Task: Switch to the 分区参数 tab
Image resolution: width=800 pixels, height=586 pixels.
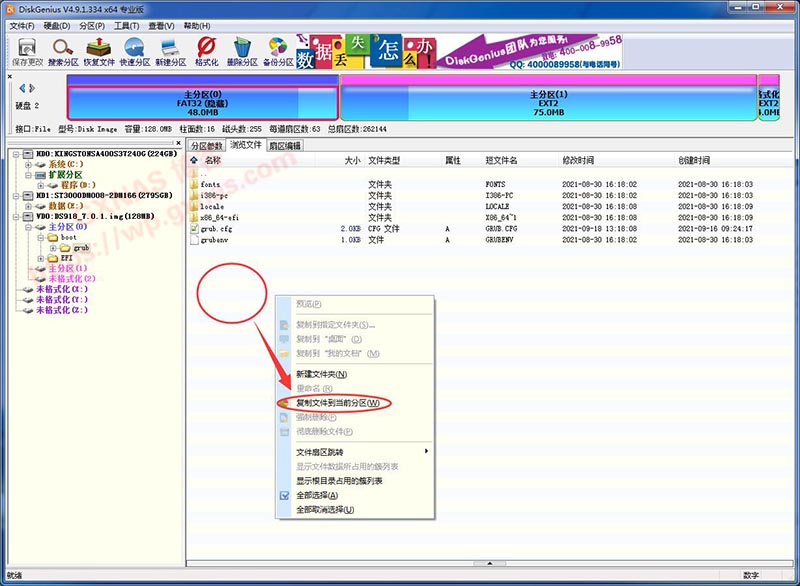Action: [208, 146]
